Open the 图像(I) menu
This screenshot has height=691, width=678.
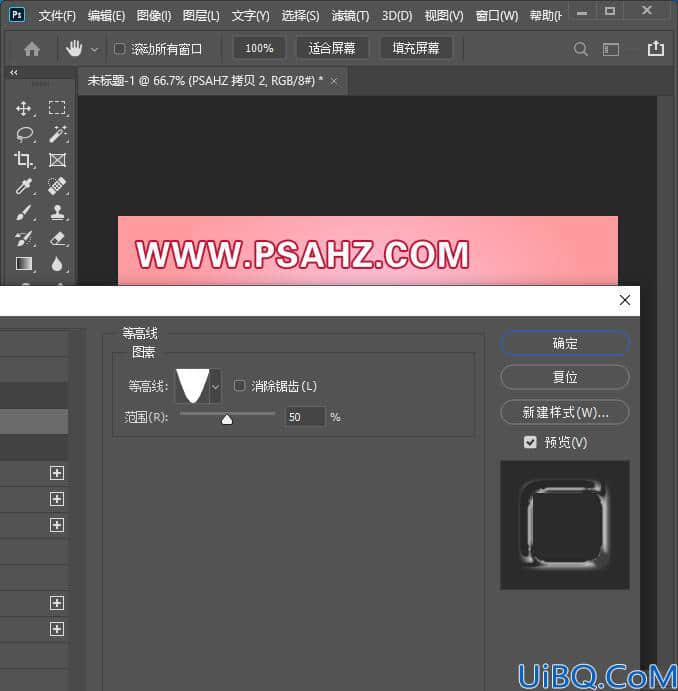point(154,16)
